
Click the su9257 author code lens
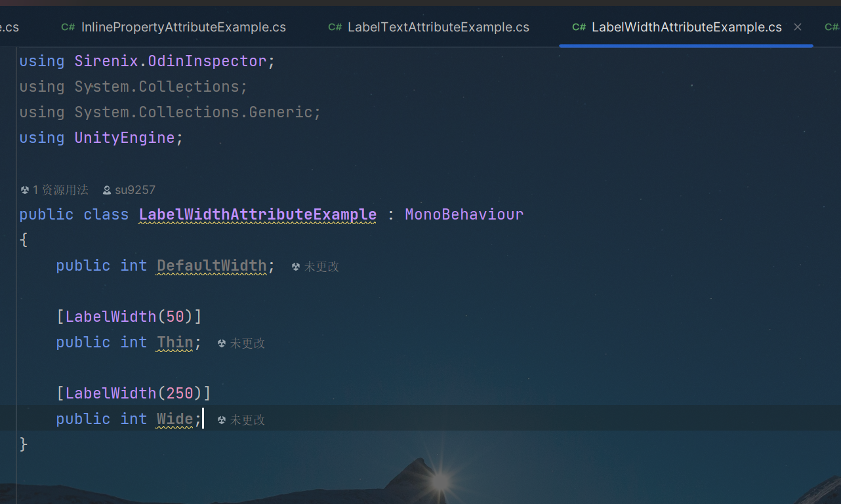click(x=135, y=190)
